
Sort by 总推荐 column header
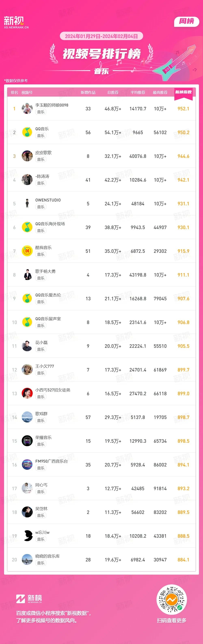coord(113,93)
